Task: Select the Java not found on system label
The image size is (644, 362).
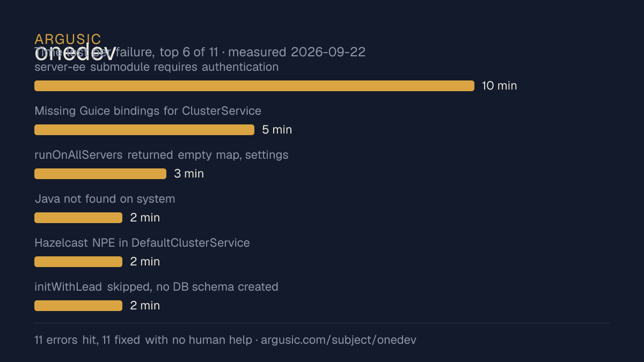Action: pyautogui.click(x=105, y=199)
